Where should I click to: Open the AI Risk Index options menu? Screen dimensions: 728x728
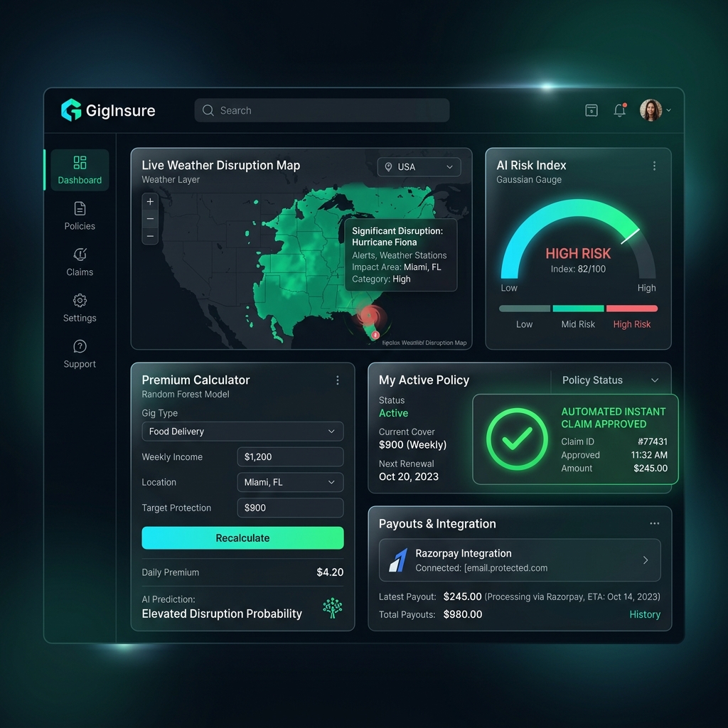[x=654, y=166]
